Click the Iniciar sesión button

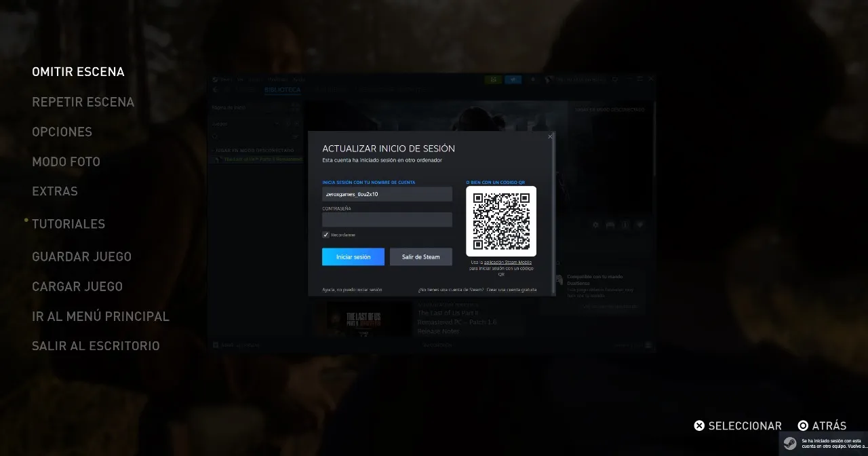353,256
